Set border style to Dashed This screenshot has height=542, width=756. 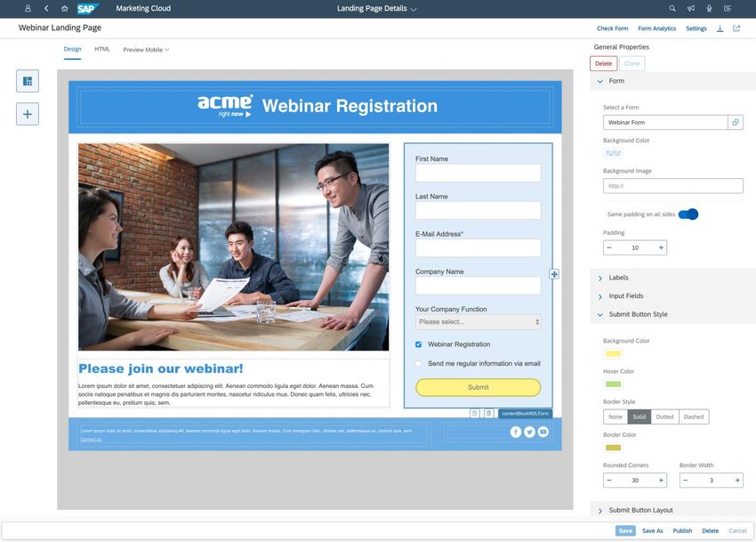(694, 417)
